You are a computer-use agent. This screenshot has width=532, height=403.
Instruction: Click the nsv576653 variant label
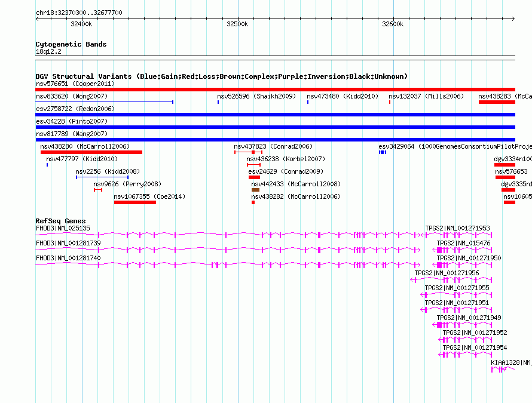pyautogui.click(x=511, y=171)
